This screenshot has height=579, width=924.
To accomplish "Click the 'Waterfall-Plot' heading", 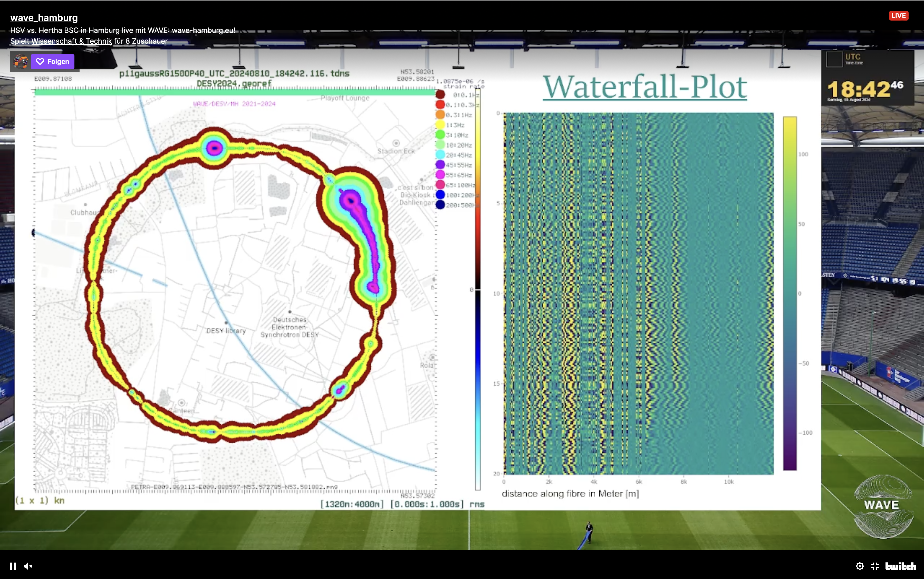I will click(x=645, y=87).
